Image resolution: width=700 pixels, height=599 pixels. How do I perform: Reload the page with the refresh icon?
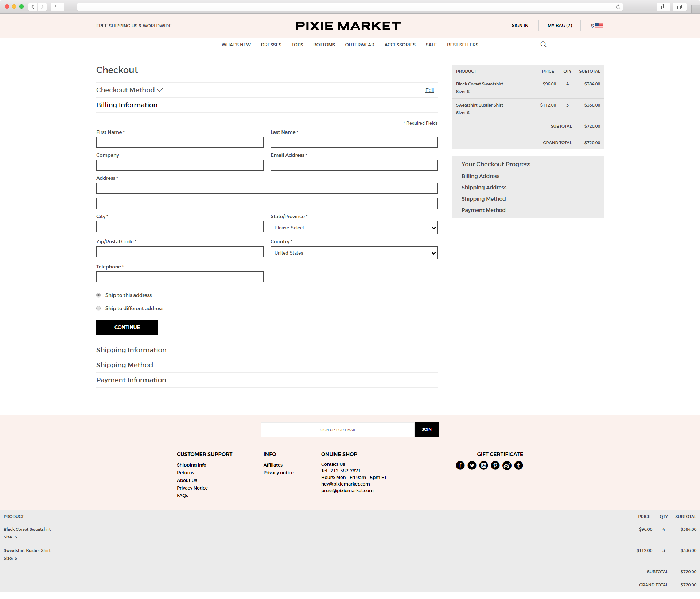pos(618,7)
